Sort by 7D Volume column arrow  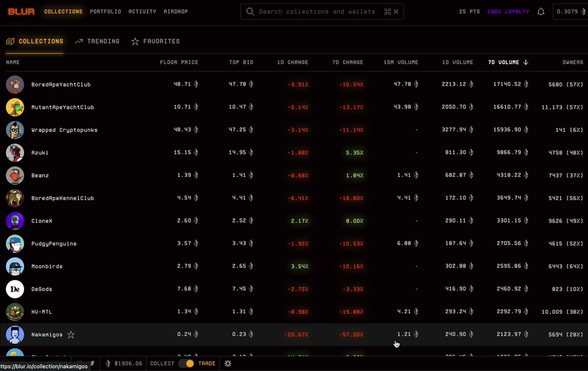click(x=526, y=62)
